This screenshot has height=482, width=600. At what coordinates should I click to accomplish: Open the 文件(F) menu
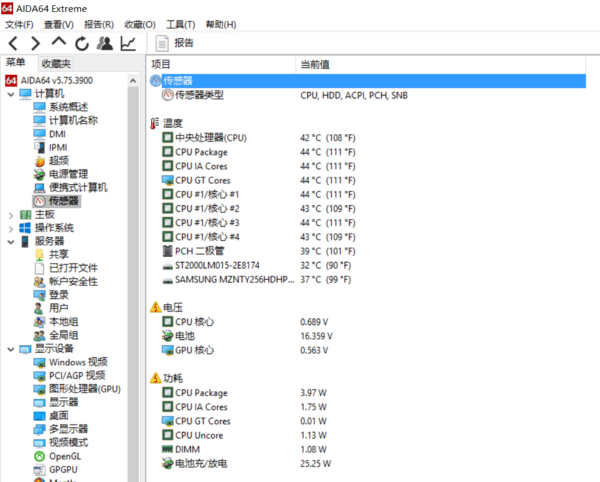click(19, 24)
